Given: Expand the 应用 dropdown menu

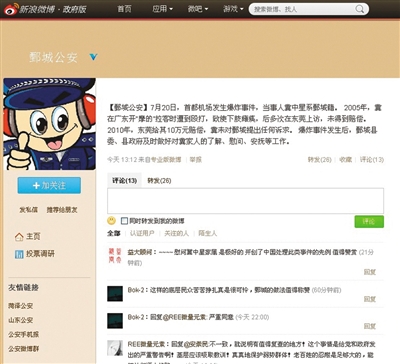Looking at the screenshot, I should coord(162,9).
